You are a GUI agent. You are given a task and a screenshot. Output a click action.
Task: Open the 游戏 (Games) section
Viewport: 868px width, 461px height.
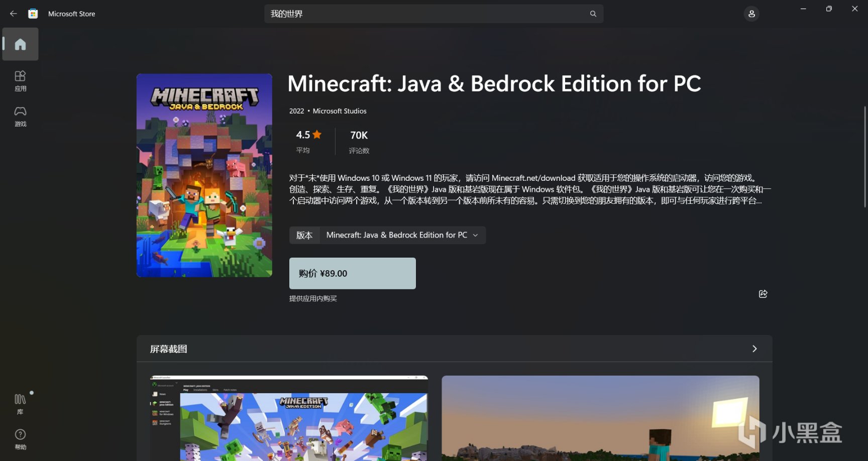[20, 116]
